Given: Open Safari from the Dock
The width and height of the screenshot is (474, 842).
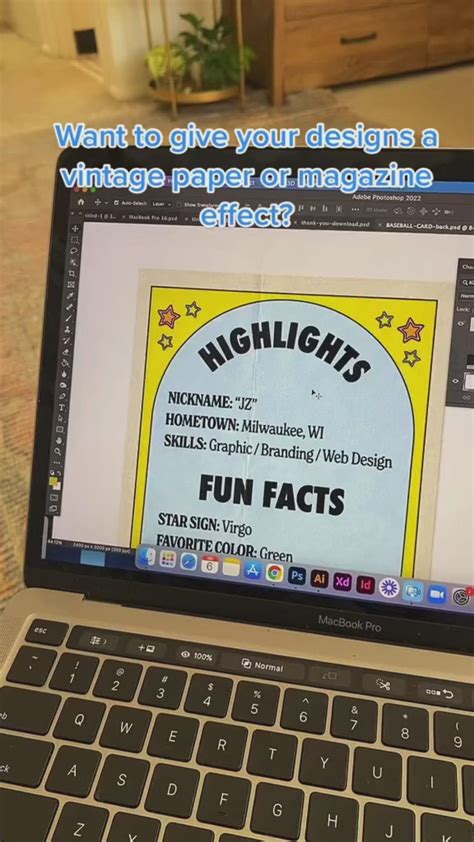Looking at the screenshot, I should (x=188, y=562).
